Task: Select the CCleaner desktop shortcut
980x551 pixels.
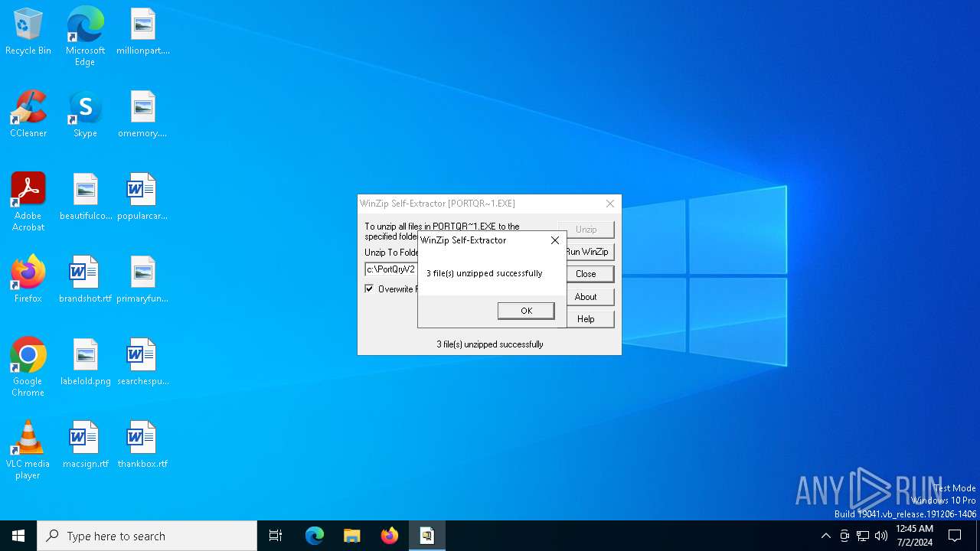Action: tap(28, 115)
